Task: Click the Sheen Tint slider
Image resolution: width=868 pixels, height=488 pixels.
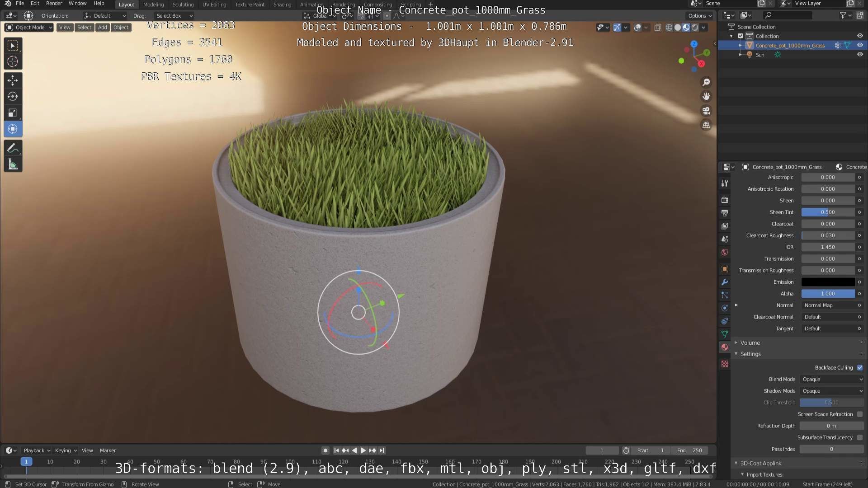Action: coord(828,212)
